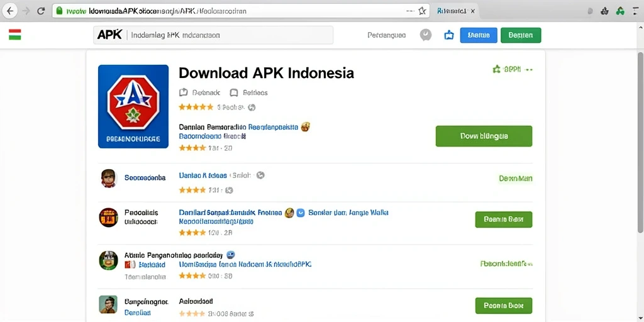644x322 pixels.
Task: Click the green header button
Action: click(521, 35)
